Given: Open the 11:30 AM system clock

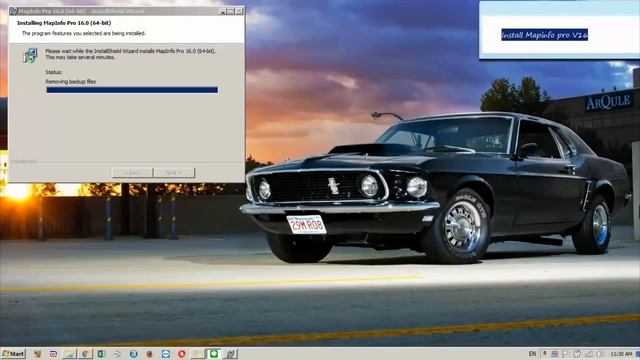Looking at the screenshot, I should coord(622,354).
